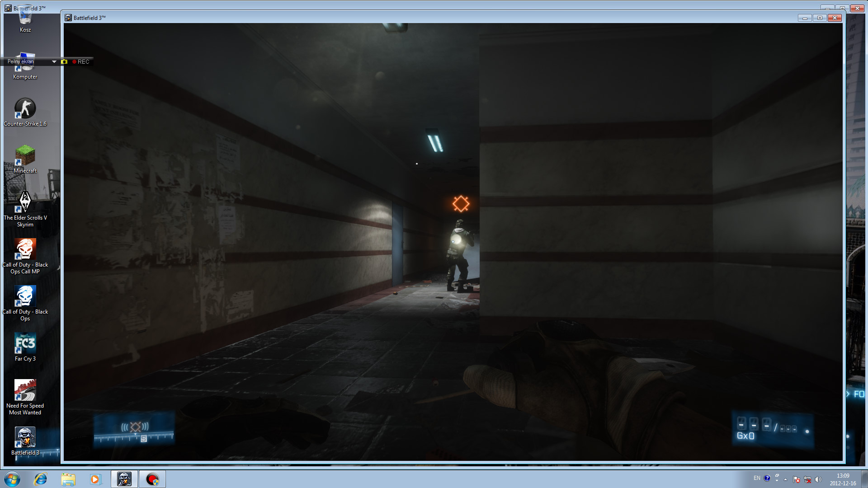Open the disconnected network tray icon
The width and height of the screenshot is (868, 488).
tap(807, 479)
